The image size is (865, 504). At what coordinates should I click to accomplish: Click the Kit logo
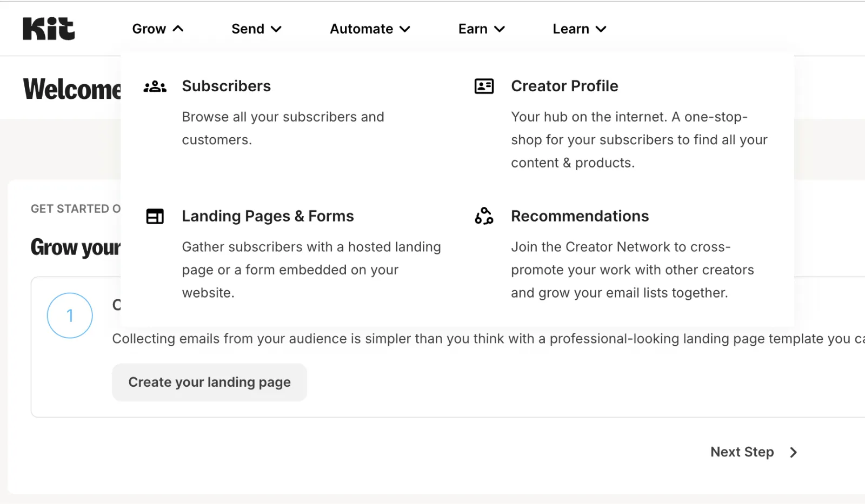(49, 29)
